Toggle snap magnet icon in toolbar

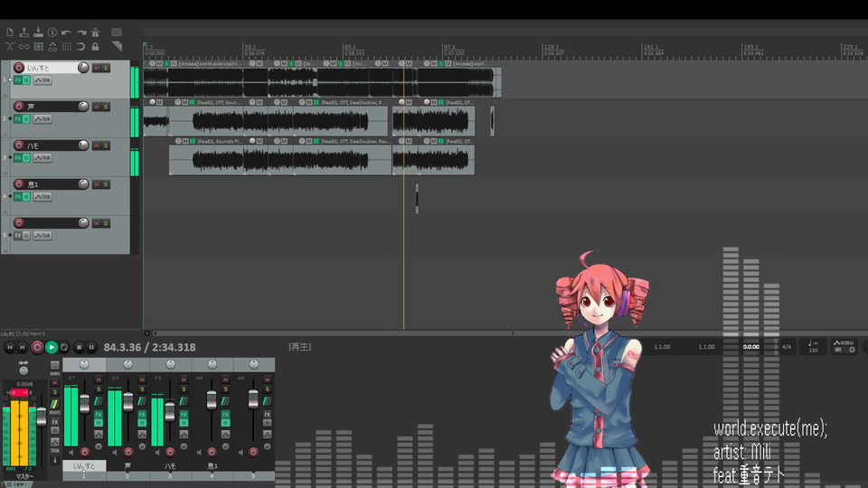(81, 46)
